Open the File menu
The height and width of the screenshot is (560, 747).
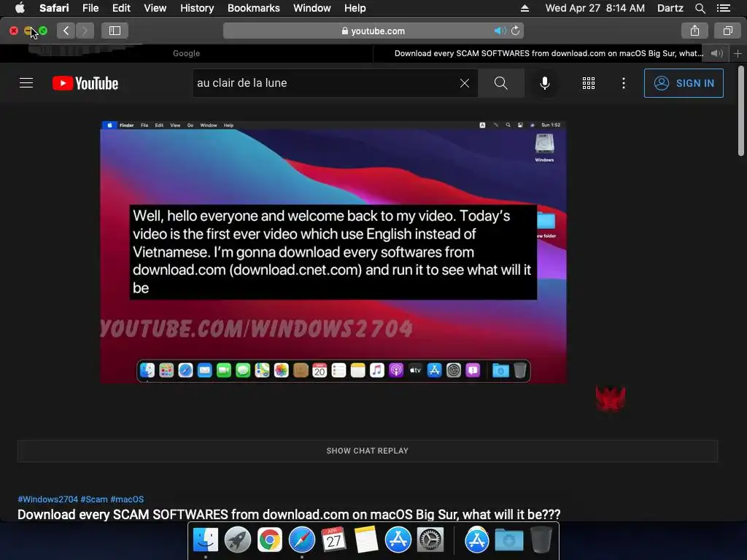[90, 8]
